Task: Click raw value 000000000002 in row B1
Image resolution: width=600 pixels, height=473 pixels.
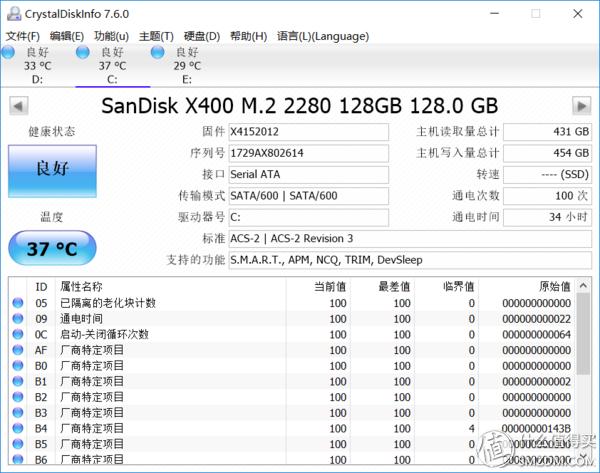Action: pyautogui.click(x=536, y=382)
